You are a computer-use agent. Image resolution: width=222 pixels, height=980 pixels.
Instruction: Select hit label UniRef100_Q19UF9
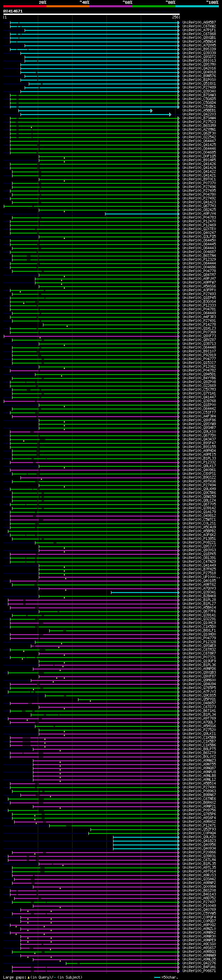[x=199, y=661]
